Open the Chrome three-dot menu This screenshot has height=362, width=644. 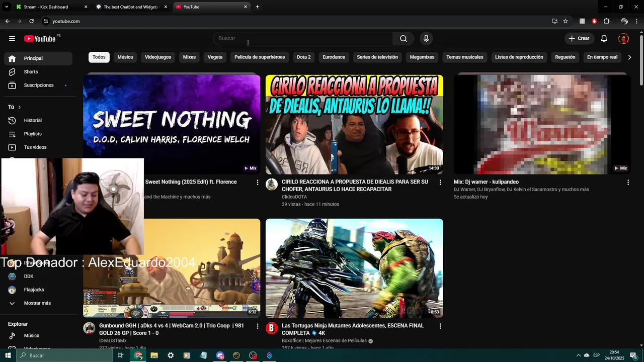pos(636,21)
